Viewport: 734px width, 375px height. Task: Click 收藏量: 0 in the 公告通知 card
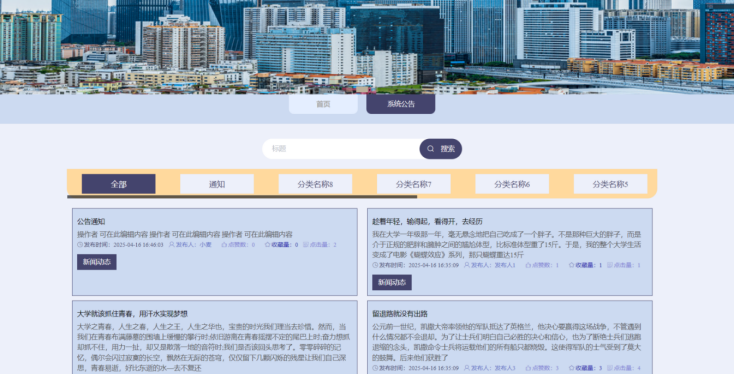point(285,244)
